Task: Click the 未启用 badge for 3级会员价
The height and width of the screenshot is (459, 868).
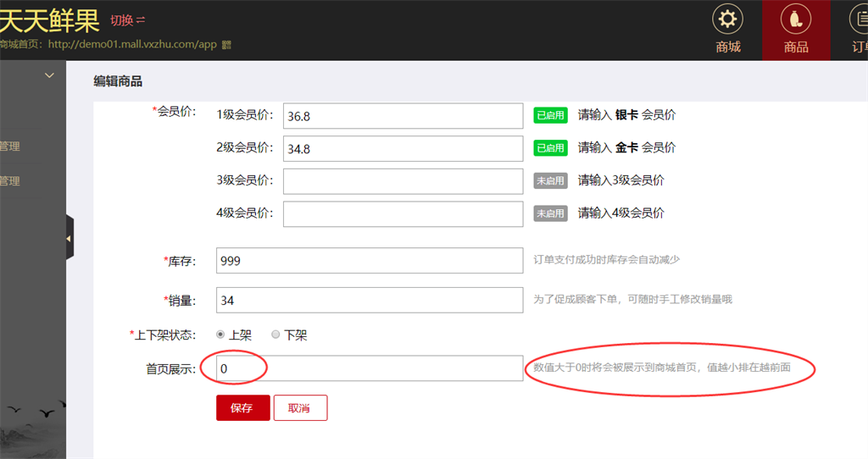Action: pyautogui.click(x=550, y=180)
